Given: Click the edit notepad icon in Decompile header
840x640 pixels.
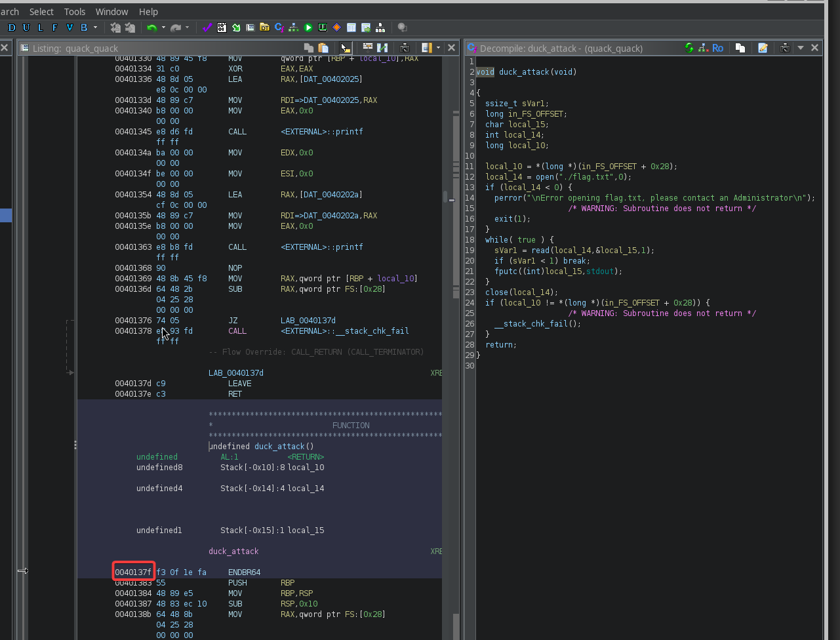Looking at the screenshot, I should click(763, 48).
